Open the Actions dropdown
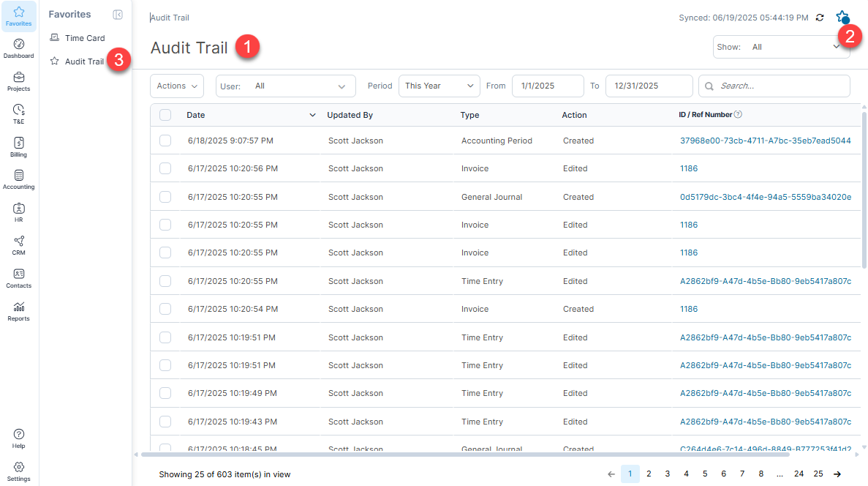The width and height of the screenshot is (868, 486). pos(176,86)
